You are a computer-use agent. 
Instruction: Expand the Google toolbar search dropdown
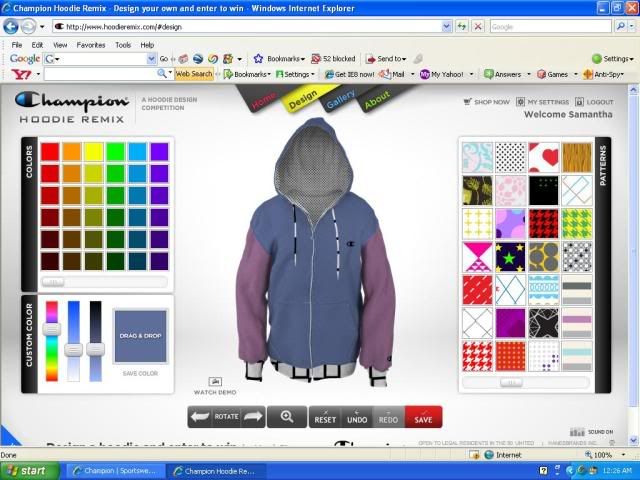coord(151,59)
